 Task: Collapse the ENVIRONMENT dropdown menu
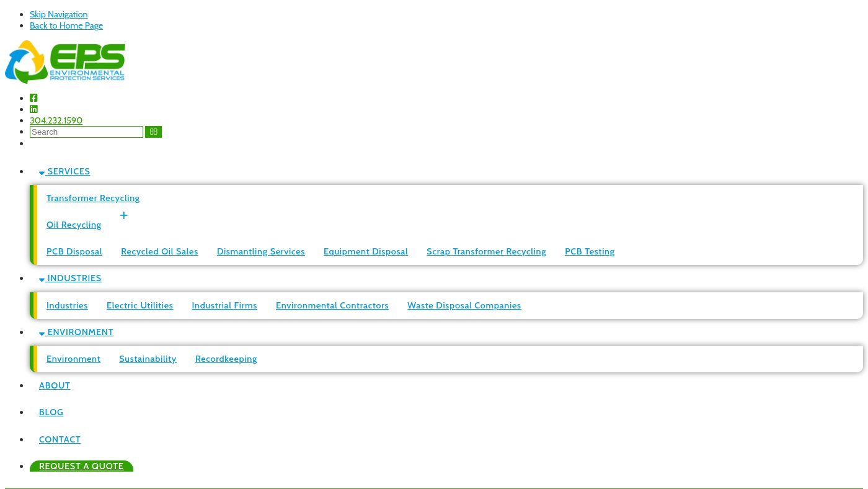(76, 333)
